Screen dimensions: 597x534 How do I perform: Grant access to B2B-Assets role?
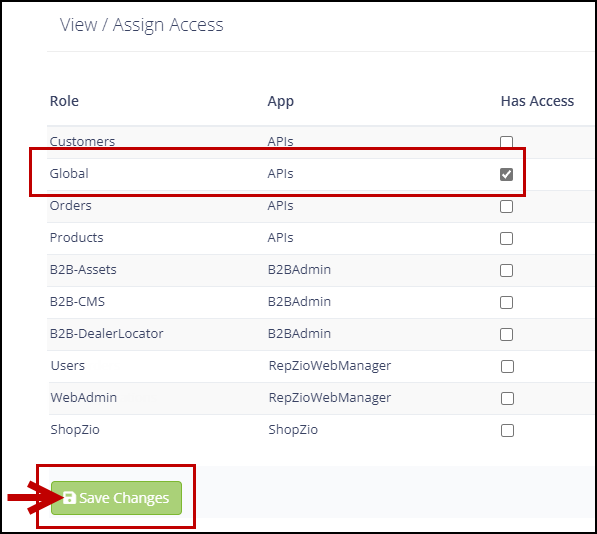click(506, 271)
